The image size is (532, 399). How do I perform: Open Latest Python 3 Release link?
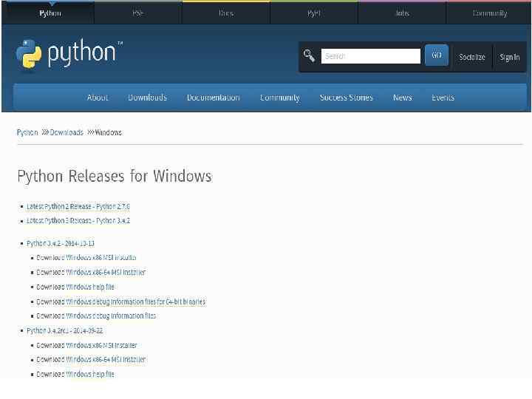click(x=78, y=220)
